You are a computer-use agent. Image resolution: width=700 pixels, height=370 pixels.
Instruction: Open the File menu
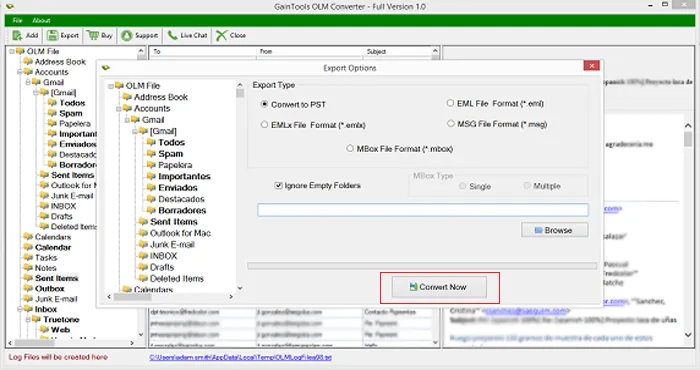click(17, 21)
